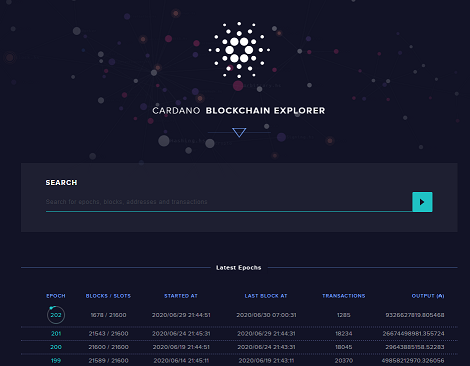This screenshot has width=470, height=366.
Task: Select transactions count 20370
Action: click(x=344, y=361)
